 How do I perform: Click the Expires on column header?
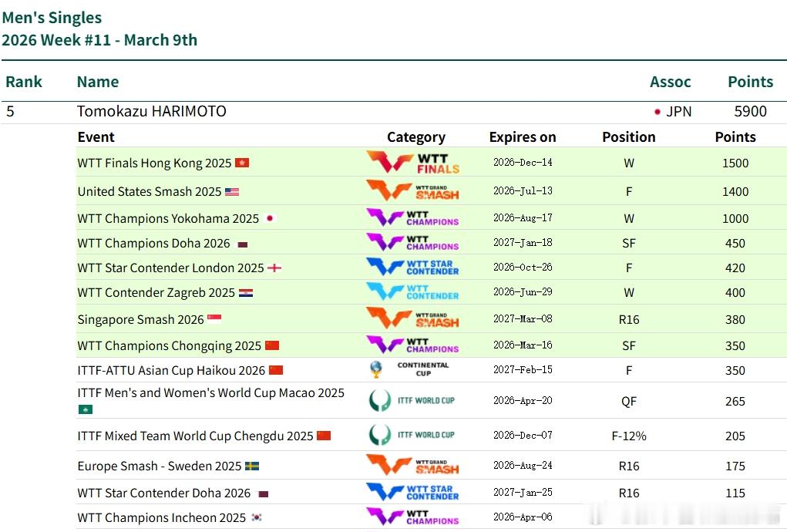pos(522,137)
